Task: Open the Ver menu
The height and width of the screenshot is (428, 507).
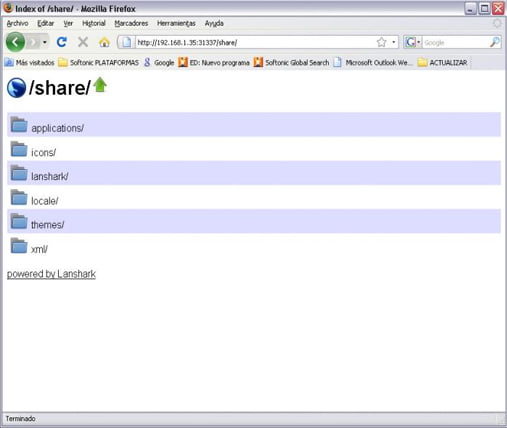Action: click(x=68, y=23)
